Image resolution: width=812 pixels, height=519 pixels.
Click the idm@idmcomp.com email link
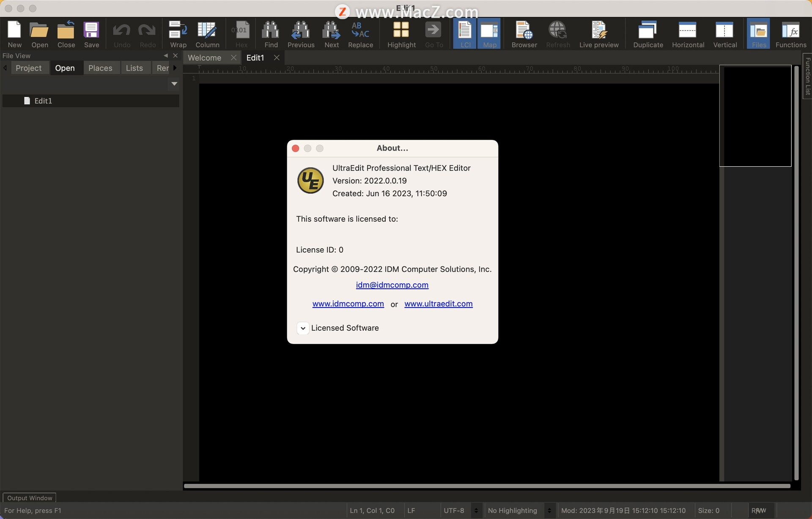[x=392, y=285]
